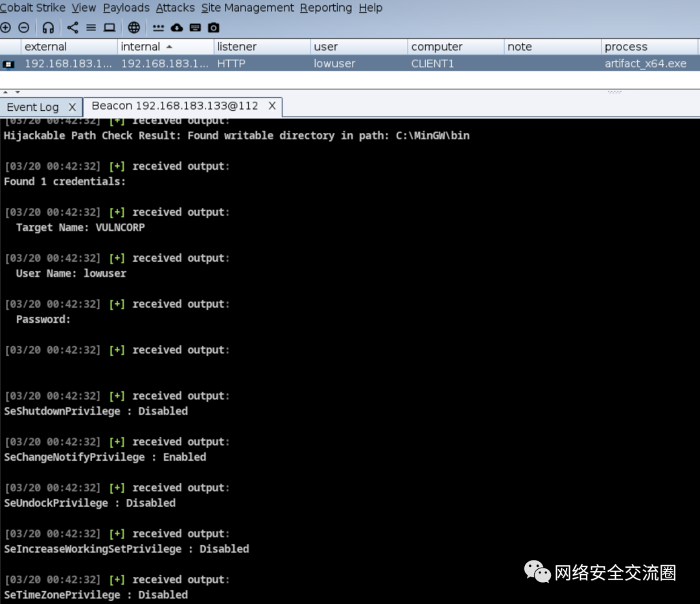The width and height of the screenshot is (700, 604).
Task: Switch to session table view icon
Action: pyautogui.click(x=91, y=28)
